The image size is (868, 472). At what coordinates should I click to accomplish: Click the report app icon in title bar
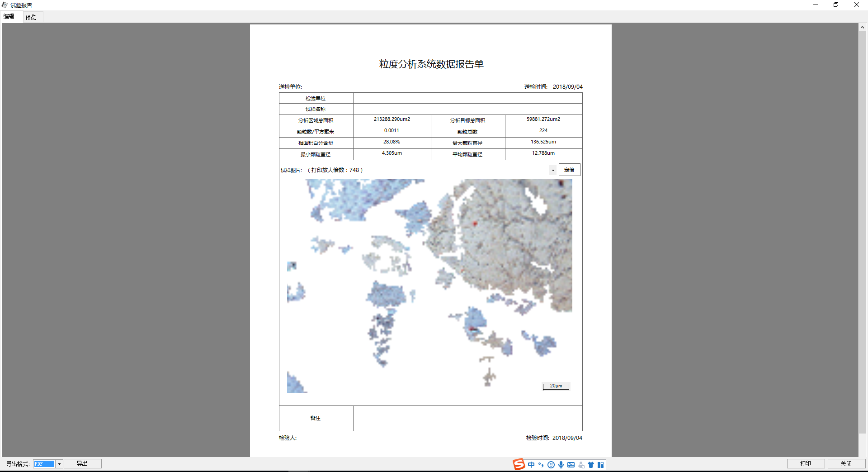coord(5,5)
